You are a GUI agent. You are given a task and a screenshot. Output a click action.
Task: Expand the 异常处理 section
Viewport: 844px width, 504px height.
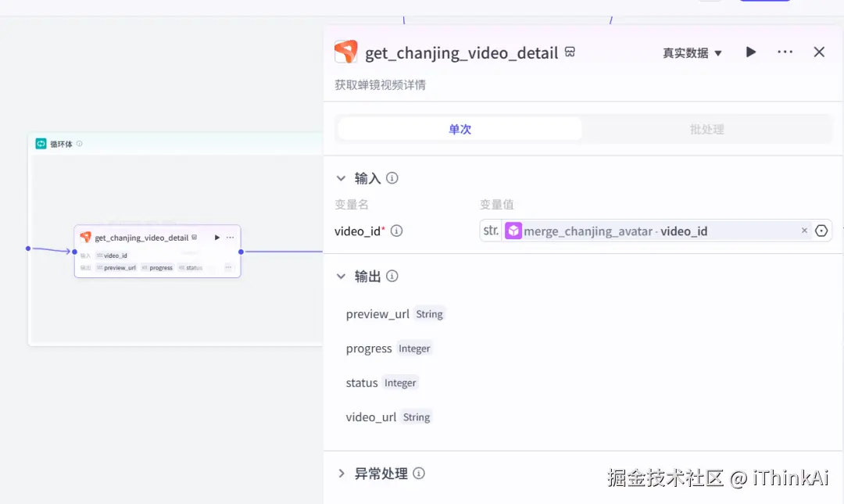tap(341, 474)
